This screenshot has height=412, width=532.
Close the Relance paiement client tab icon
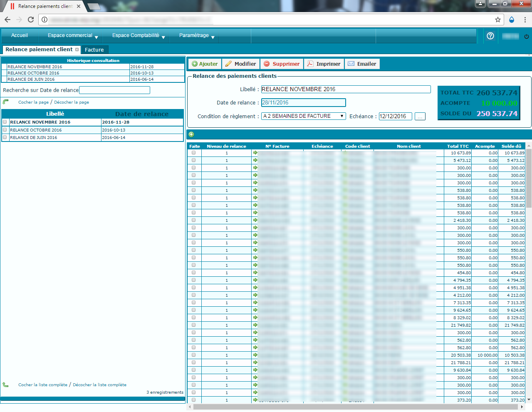[77, 50]
